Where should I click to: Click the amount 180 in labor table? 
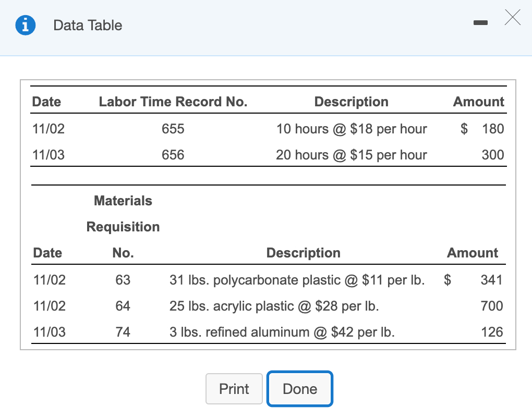click(x=493, y=129)
